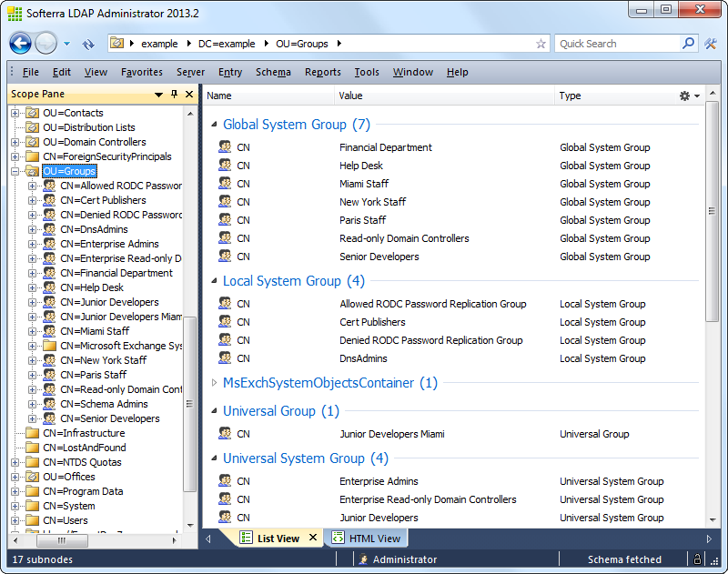Open the Edit menu
The height and width of the screenshot is (574, 728).
(62, 72)
